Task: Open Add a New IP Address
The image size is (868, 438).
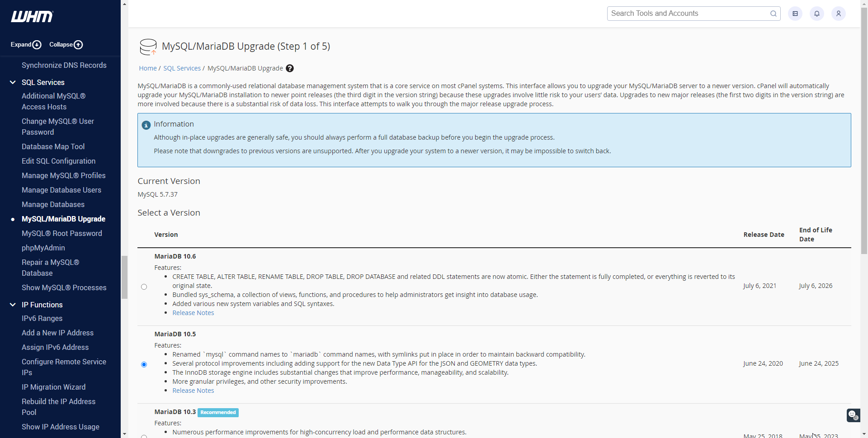Action: coord(57,333)
